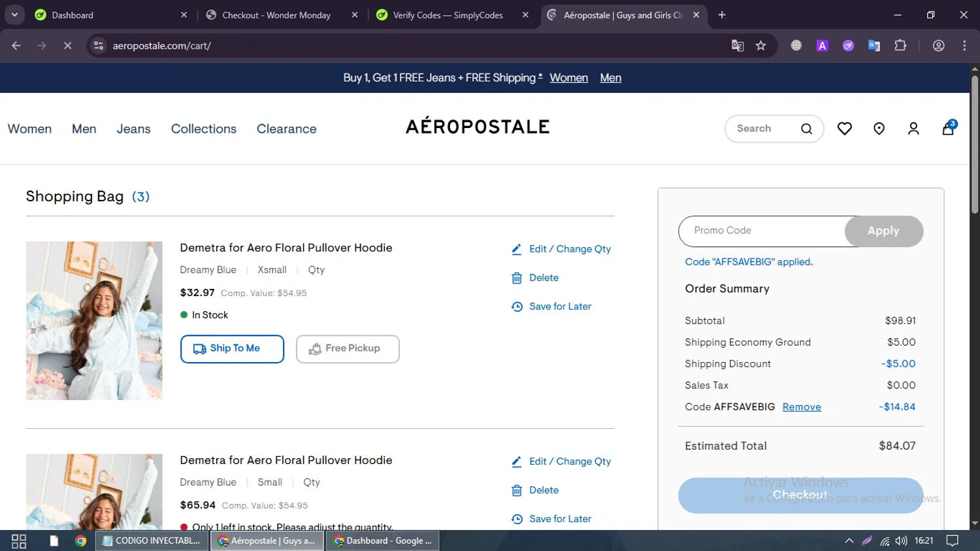Save the Small hoodie for later
The height and width of the screenshot is (551, 980).
point(551,519)
